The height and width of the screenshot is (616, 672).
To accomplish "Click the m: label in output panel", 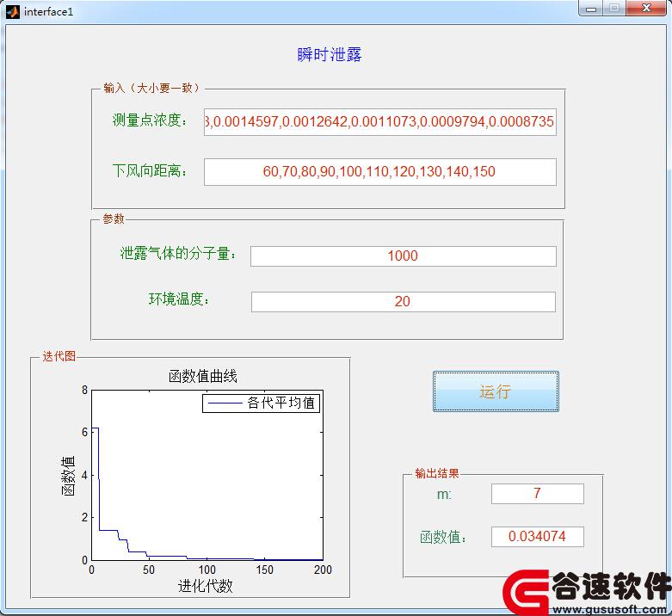I will click(x=444, y=495).
